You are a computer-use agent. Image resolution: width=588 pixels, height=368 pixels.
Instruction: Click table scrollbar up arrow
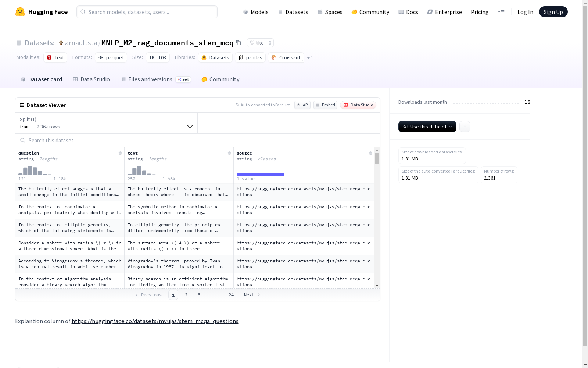tap(377, 150)
